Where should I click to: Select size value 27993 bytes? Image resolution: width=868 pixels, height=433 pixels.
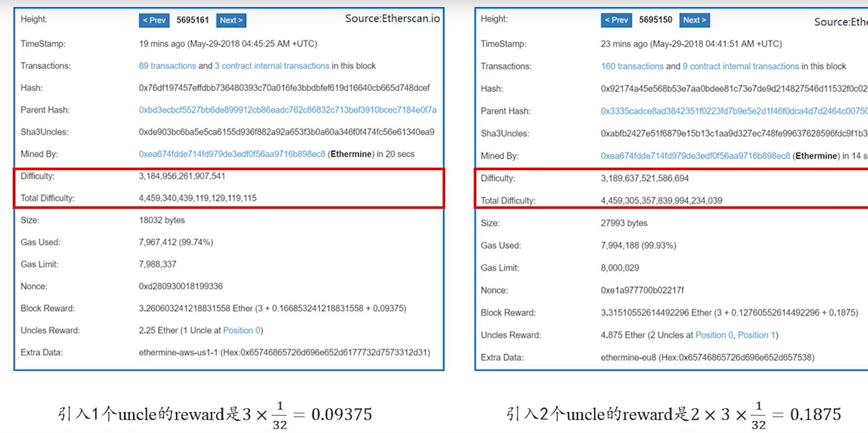point(624,223)
